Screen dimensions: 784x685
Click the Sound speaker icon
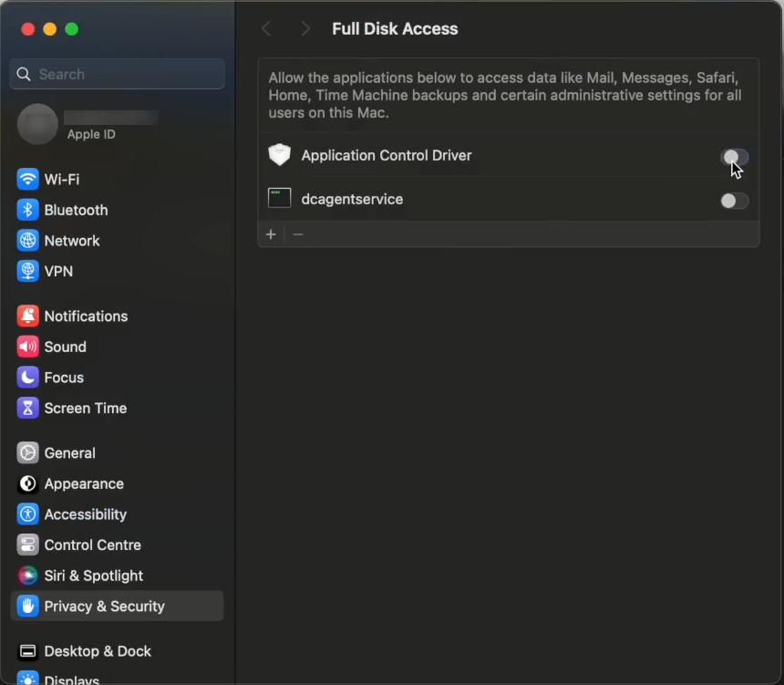(28, 347)
